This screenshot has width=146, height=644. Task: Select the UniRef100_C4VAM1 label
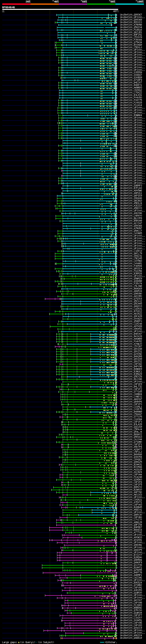click(131, 263)
